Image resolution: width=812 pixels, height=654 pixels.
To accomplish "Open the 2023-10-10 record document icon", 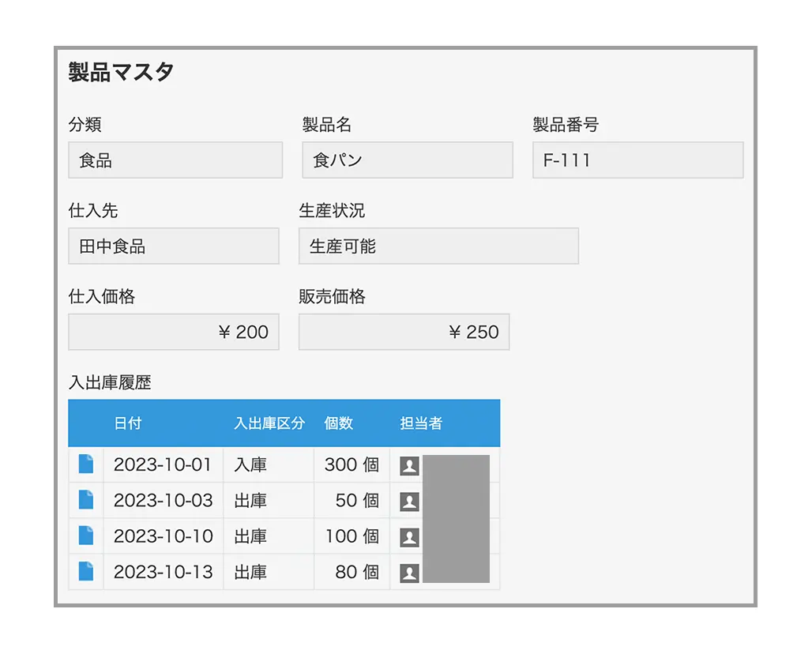I will (x=86, y=536).
